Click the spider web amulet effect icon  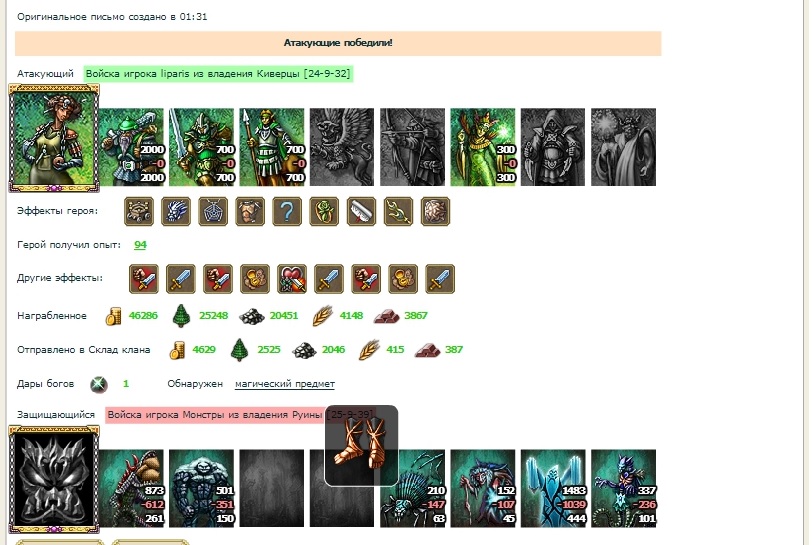click(213, 211)
